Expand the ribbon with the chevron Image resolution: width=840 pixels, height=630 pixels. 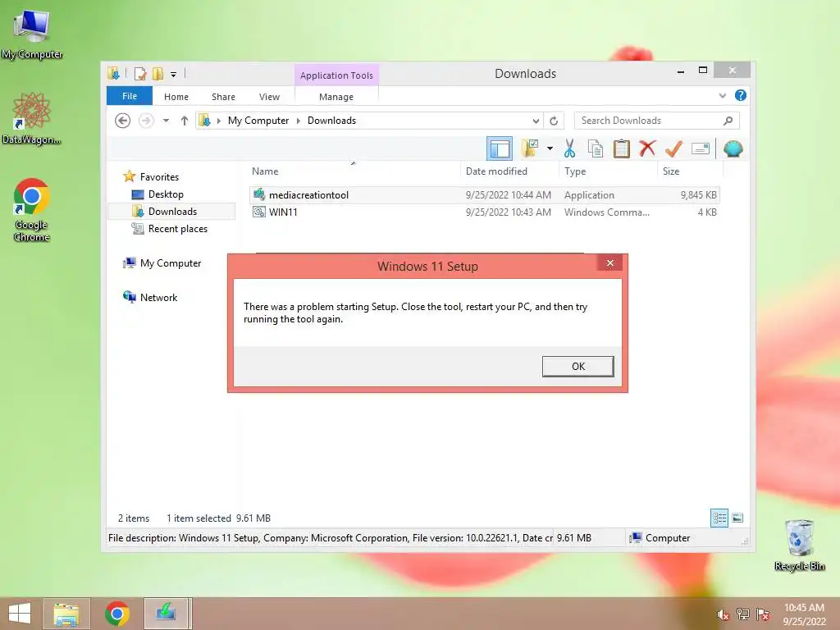[722, 96]
